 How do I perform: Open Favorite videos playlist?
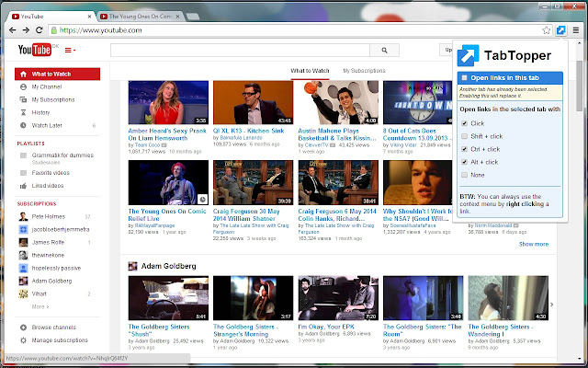(x=51, y=173)
